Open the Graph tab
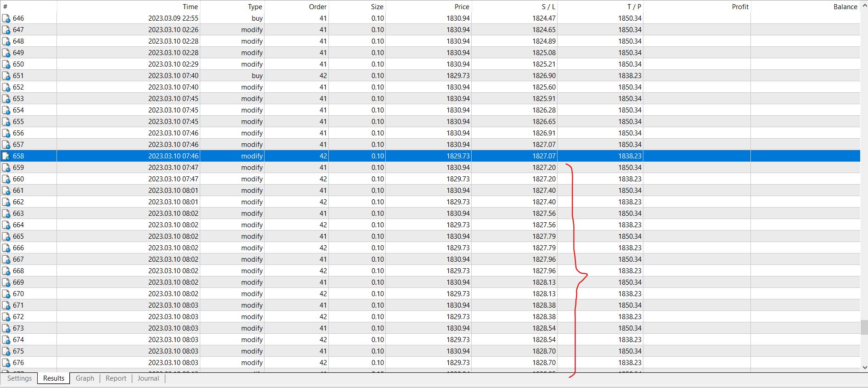Screen dimensions: 868x388 (x=85, y=378)
